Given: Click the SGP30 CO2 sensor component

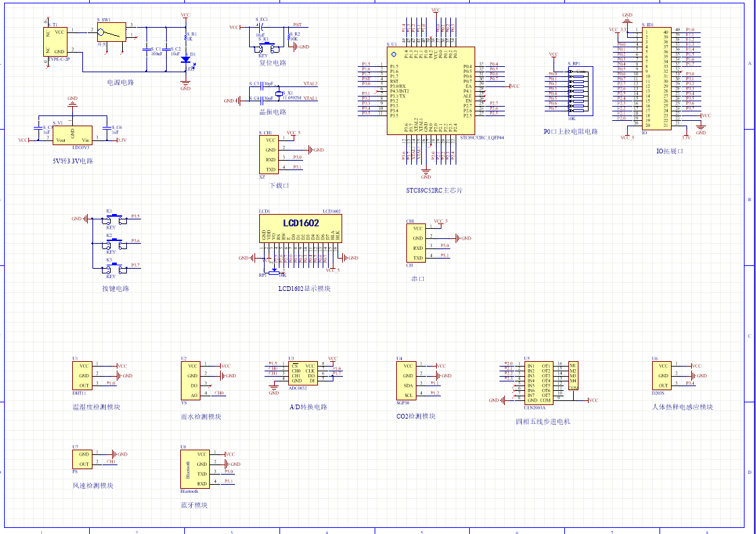Looking at the screenshot, I should (x=406, y=380).
